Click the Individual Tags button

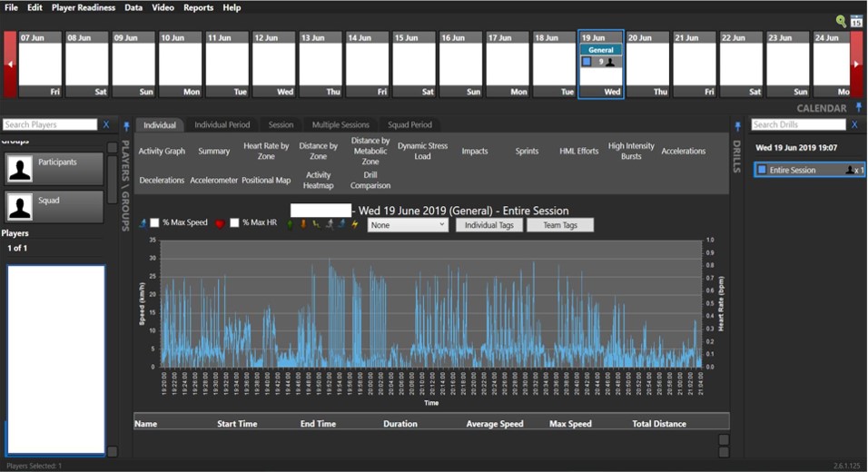489,225
